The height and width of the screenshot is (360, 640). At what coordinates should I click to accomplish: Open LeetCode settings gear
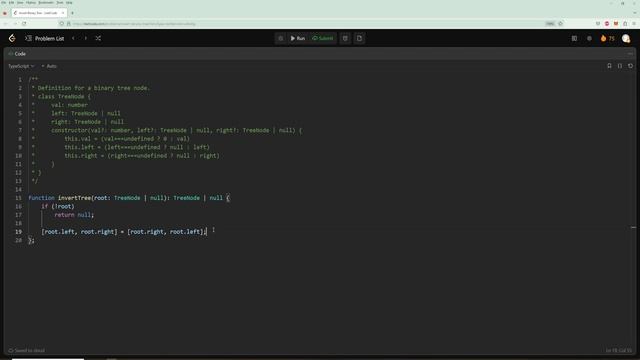(589, 38)
